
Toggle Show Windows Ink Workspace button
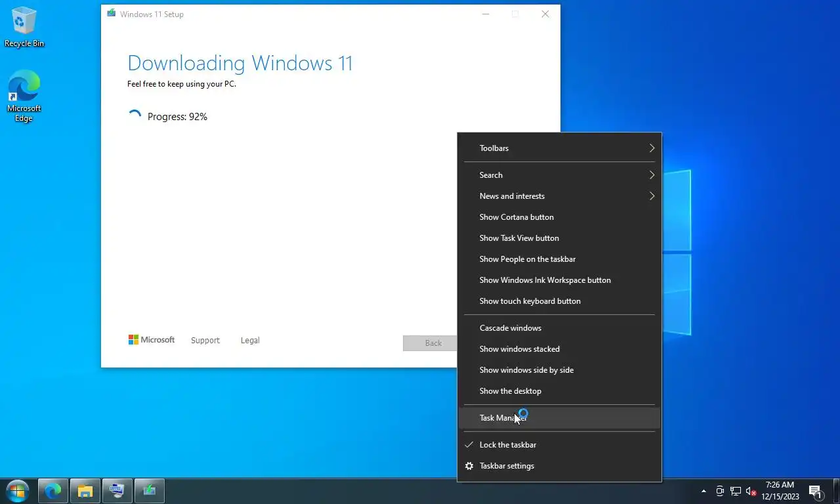point(559,280)
